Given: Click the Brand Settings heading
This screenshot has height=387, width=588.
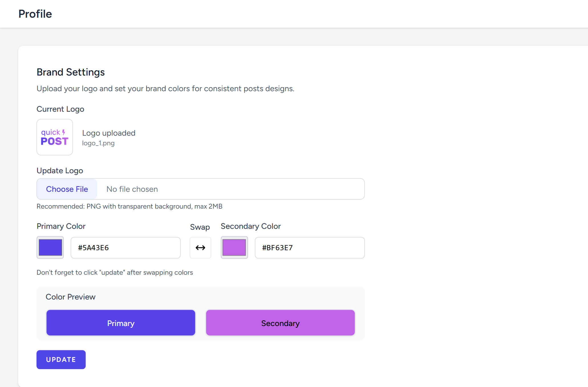Looking at the screenshot, I should 71,72.
